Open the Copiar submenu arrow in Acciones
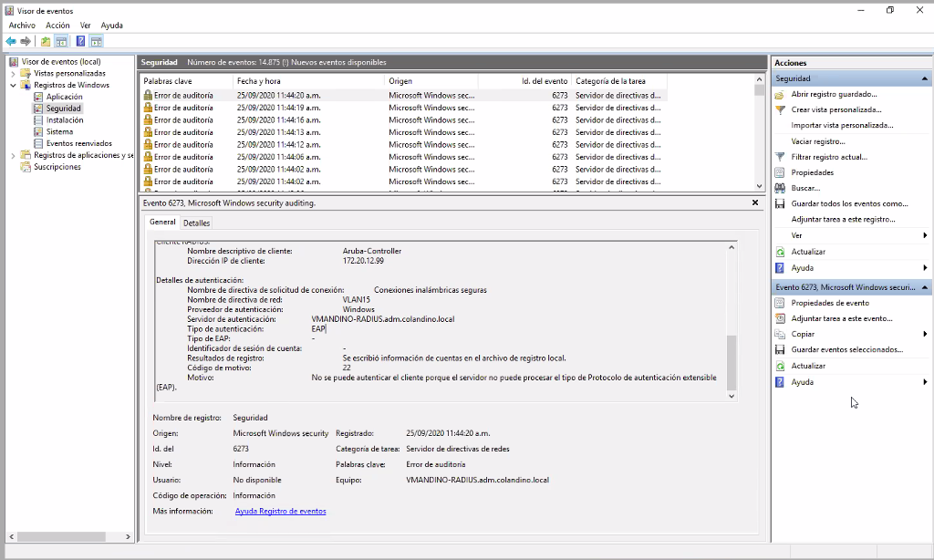The height and width of the screenshot is (560, 934). (x=925, y=334)
